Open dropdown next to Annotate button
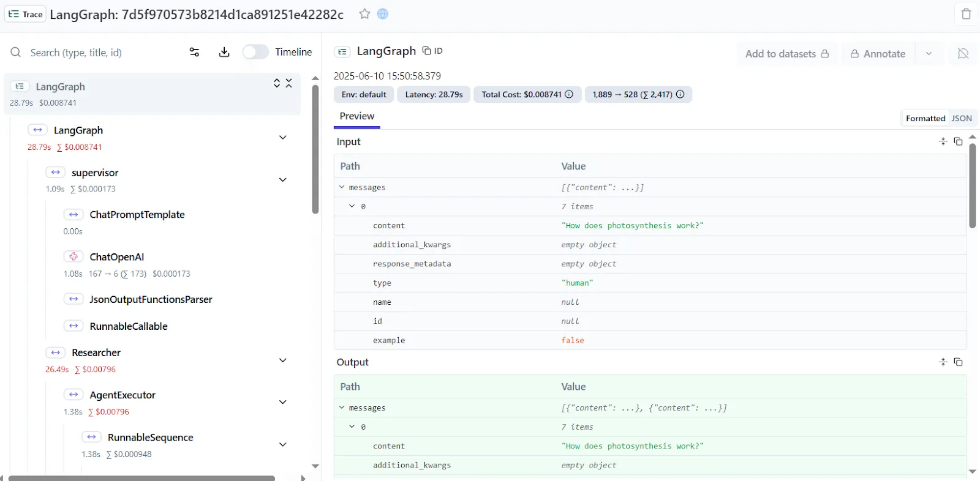980x481 pixels. click(x=929, y=54)
